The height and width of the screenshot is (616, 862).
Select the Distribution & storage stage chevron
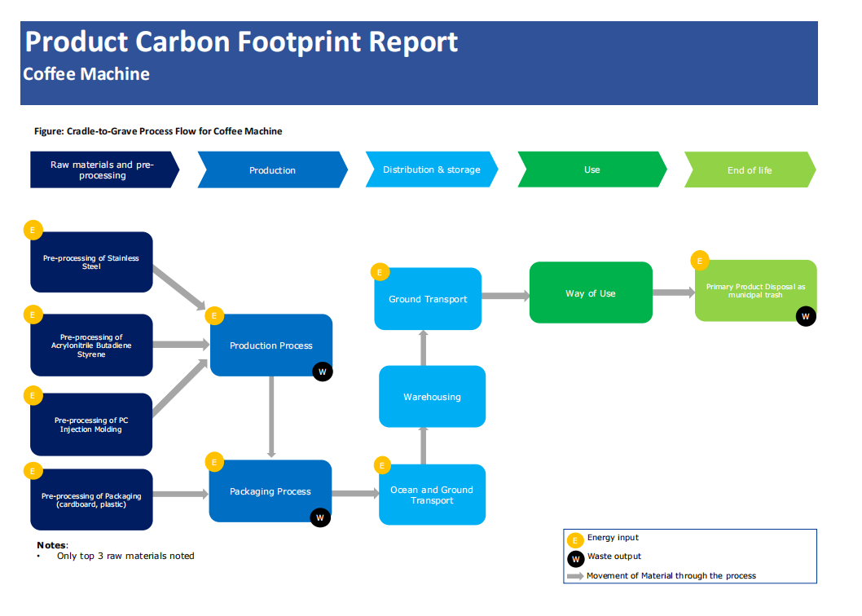[x=431, y=169]
